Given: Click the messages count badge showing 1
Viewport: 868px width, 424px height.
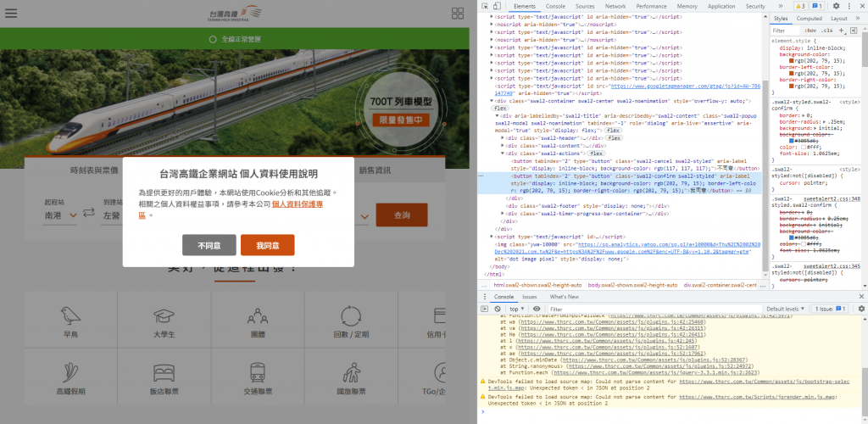Looking at the screenshot, I should pos(818,6).
